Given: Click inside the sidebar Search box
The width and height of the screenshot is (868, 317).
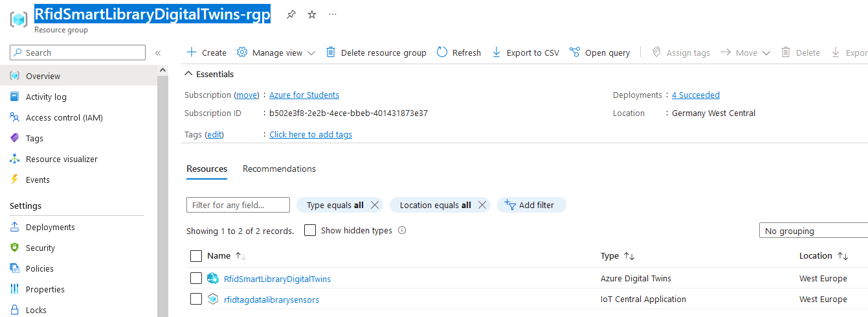Looking at the screenshot, I should pos(78,53).
